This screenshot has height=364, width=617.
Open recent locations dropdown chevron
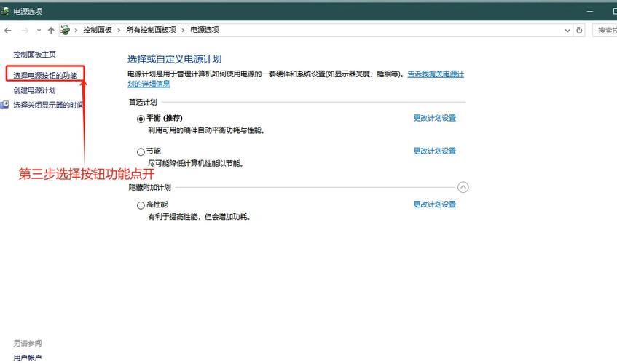[39, 31]
